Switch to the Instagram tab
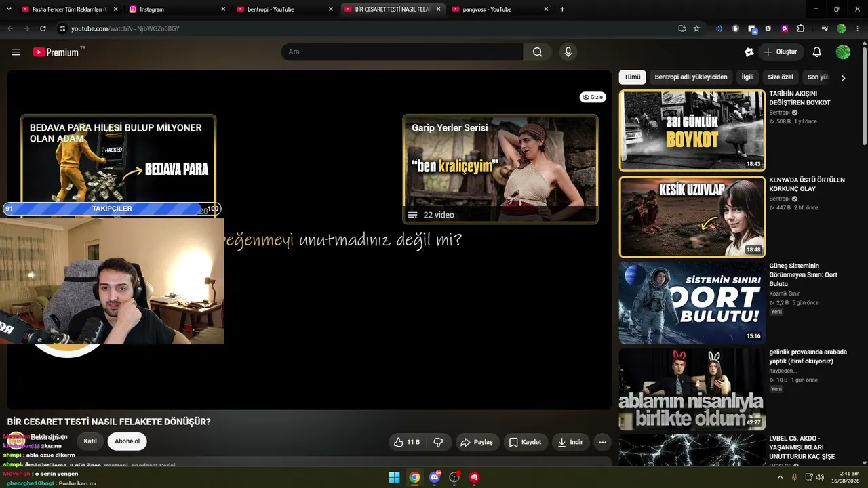Image resolution: width=868 pixels, height=488 pixels. point(177,9)
